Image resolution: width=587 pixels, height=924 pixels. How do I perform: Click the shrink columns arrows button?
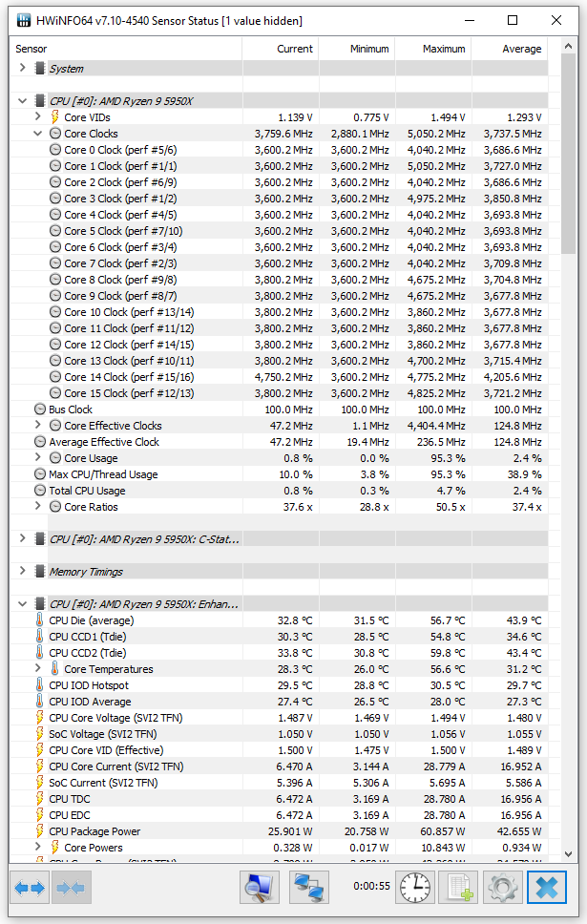tap(72, 888)
